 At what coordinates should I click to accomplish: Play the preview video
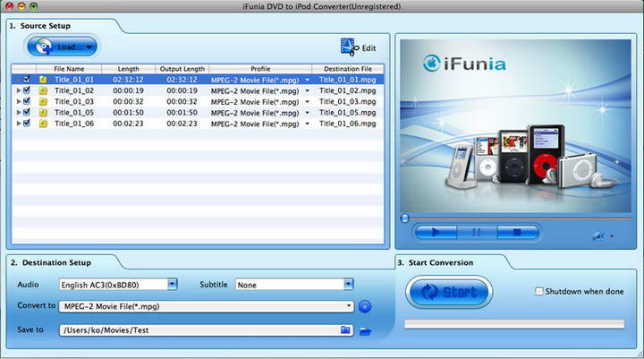pos(436,233)
